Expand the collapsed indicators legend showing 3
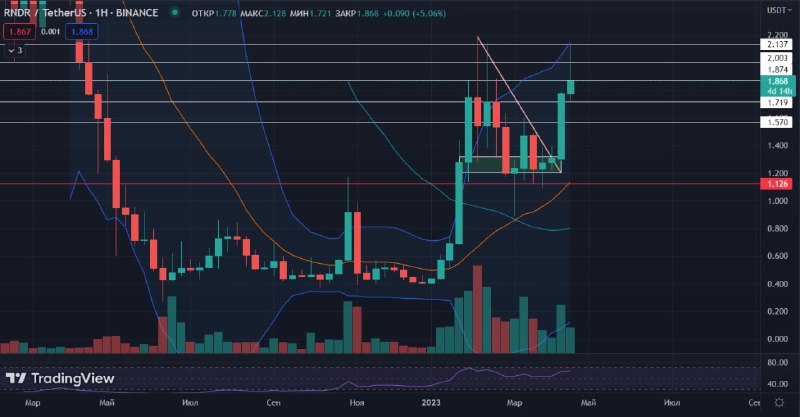Viewport: 800px width, 417px height. click(15, 50)
